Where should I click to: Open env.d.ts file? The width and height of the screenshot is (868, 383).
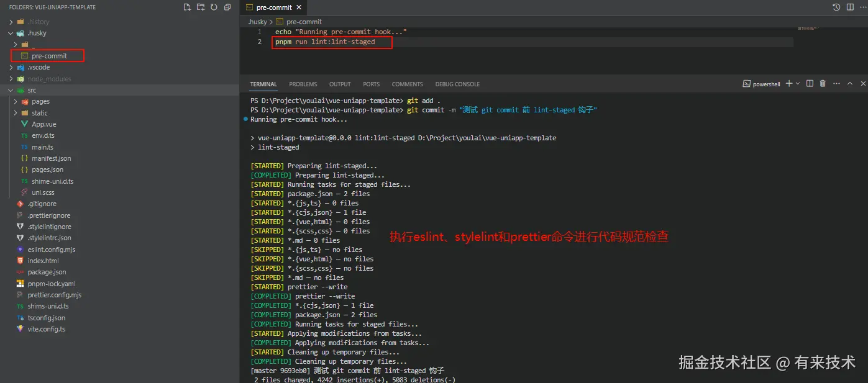[43, 135]
